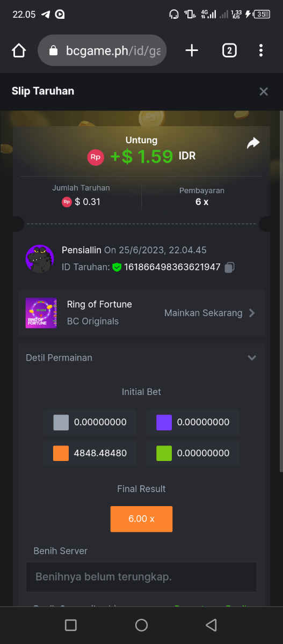
Task: Share the bet slip with arrow icon
Action: click(253, 143)
